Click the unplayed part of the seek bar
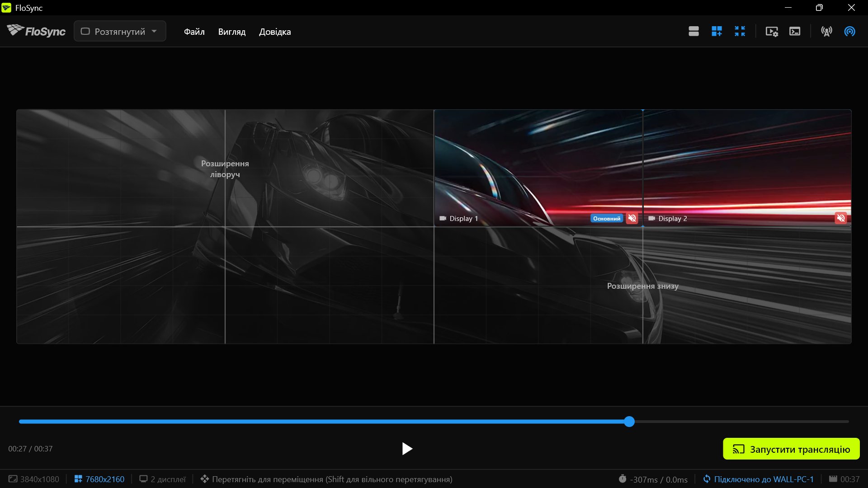The image size is (868, 488). [x=741, y=422]
